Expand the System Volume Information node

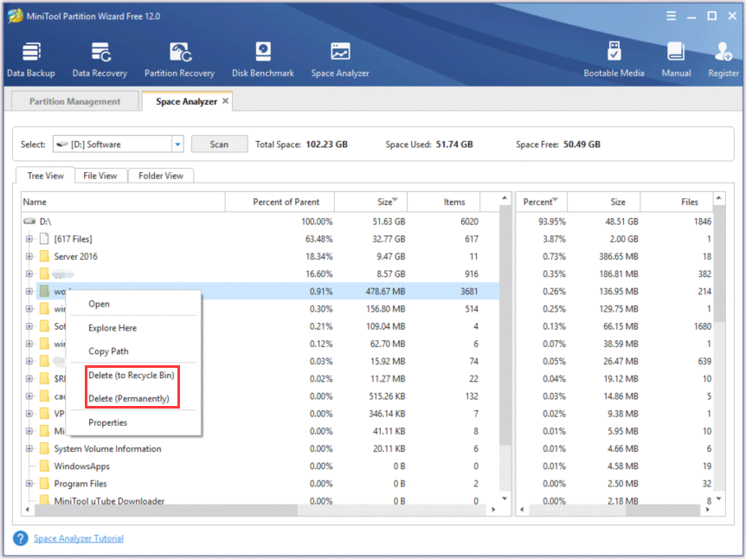(x=29, y=448)
